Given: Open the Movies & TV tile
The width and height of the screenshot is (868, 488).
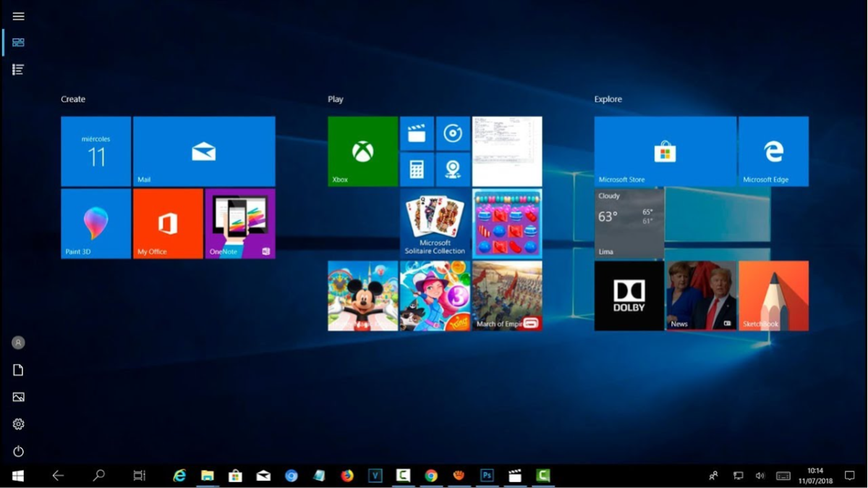Looking at the screenshot, I should point(417,133).
